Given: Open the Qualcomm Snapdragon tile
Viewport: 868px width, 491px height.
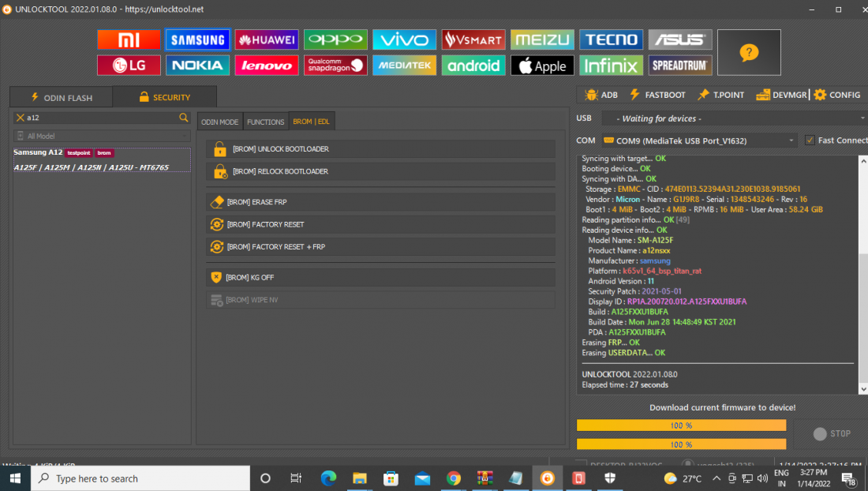Looking at the screenshot, I should (335, 66).
